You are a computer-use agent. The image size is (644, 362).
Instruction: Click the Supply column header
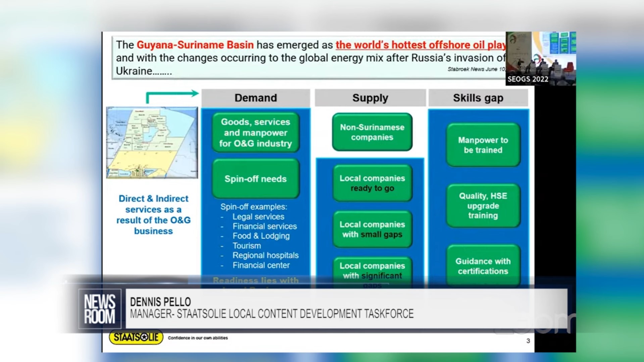point(370,98)
